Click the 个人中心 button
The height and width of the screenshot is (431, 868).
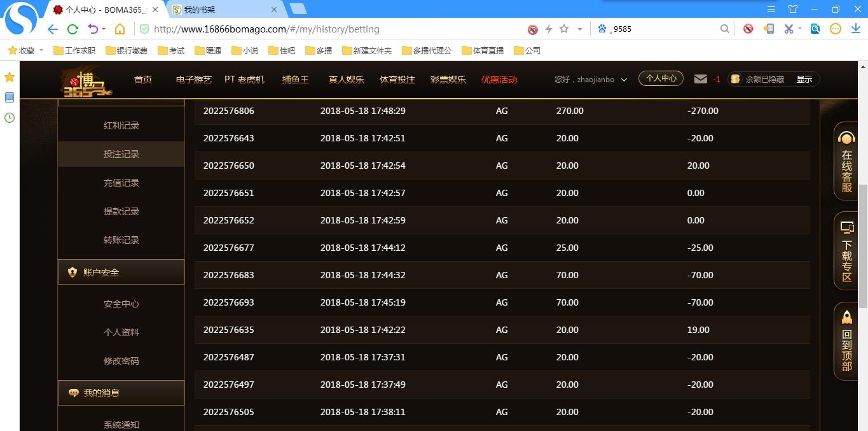pos(661,78)
